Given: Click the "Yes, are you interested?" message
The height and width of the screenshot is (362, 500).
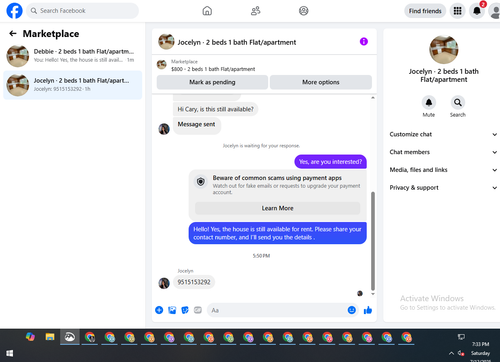Looking at the screenshot, I should [x=330, y=162].
